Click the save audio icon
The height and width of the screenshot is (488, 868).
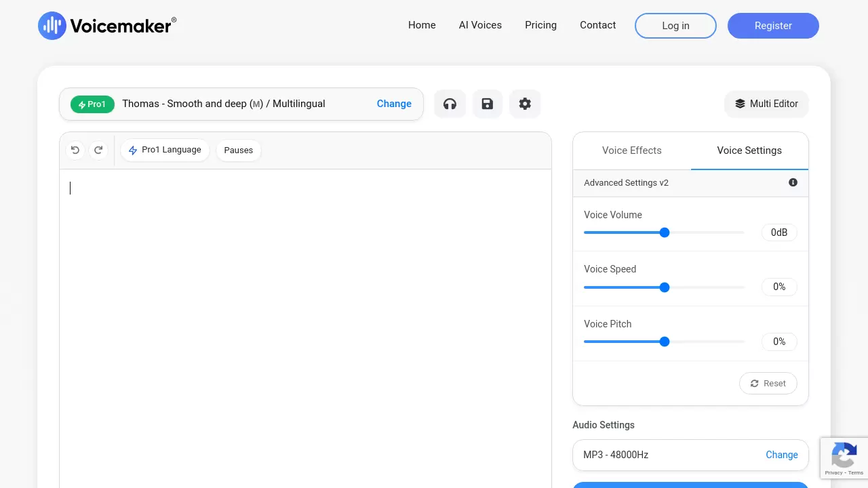click(x=488, y=104)
